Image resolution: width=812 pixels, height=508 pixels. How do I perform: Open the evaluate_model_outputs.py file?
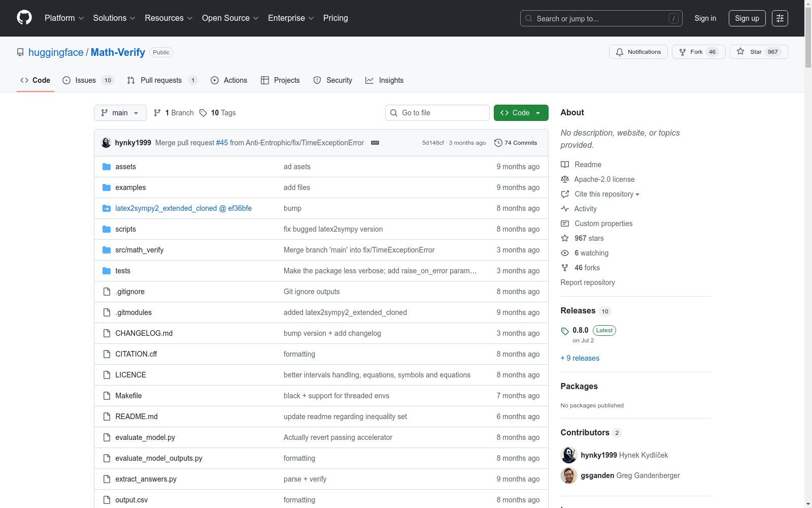pos(159,458)
